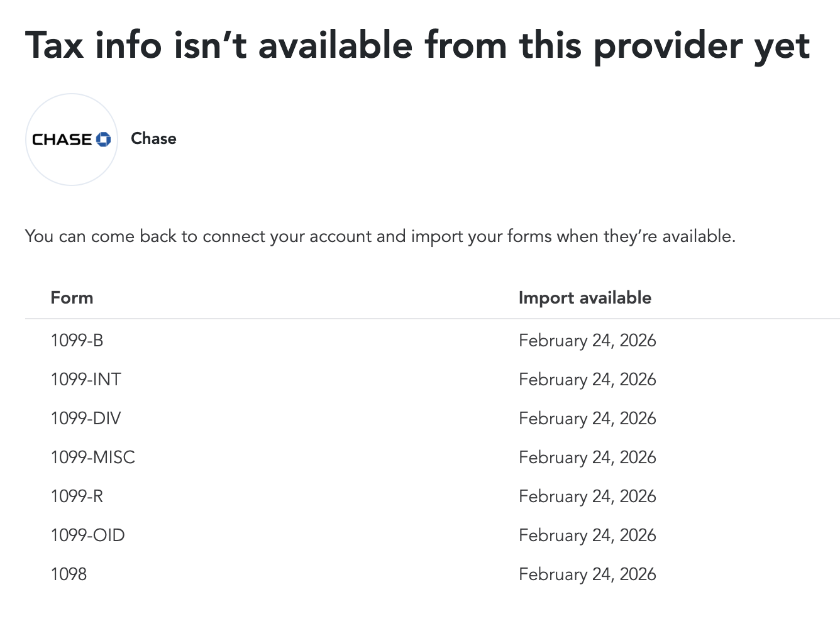Image resolution: width=840 pixels, height=626 pixels.
Task: Click the Import available column header
Action: (x=585, y=298)
